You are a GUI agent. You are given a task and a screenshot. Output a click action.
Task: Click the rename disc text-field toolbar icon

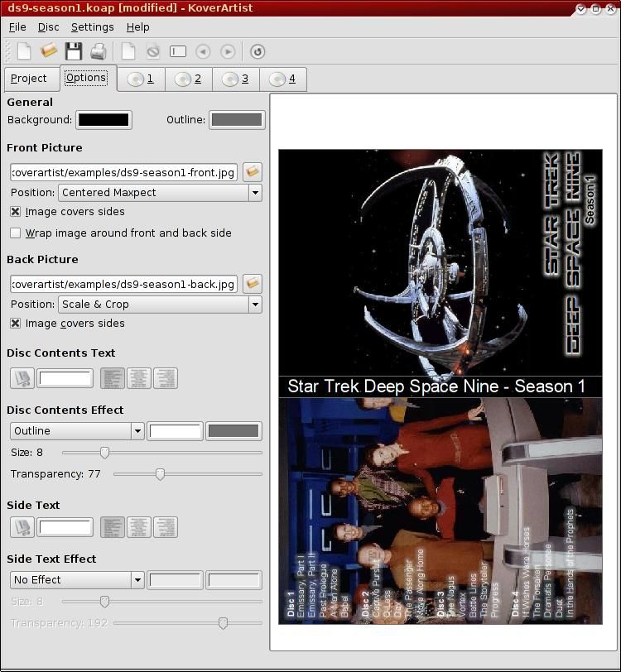(177, 51)
